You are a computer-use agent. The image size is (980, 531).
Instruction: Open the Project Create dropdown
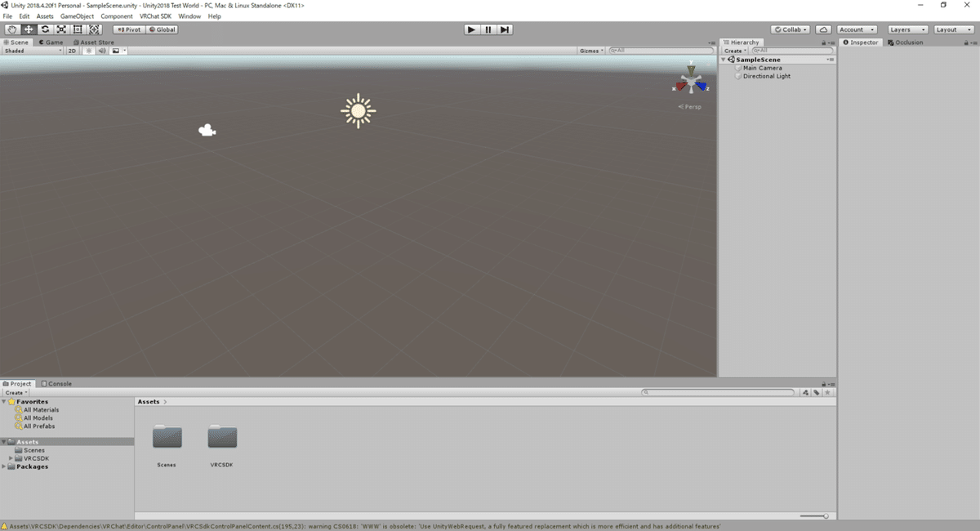coord(16,392)
